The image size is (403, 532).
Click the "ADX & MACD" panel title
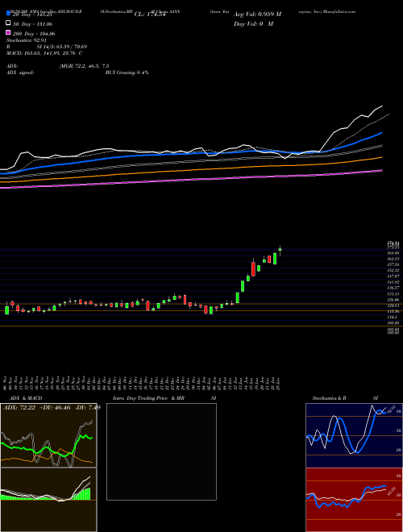[x=26, y=398]
